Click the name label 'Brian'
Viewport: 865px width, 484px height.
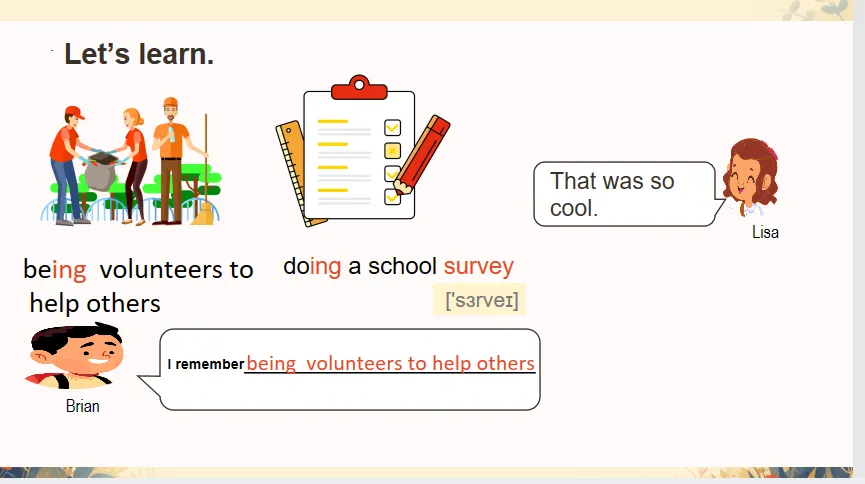coord(83,406)
